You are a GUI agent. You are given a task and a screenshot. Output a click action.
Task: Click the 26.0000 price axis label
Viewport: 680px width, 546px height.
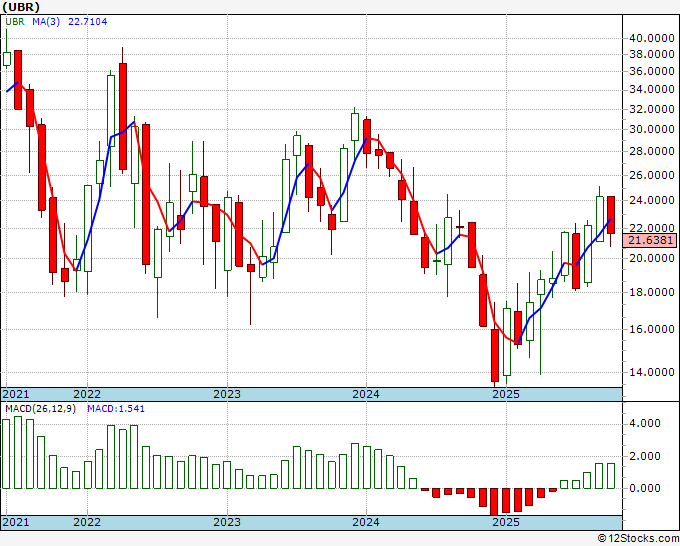[x=652, y=176]
